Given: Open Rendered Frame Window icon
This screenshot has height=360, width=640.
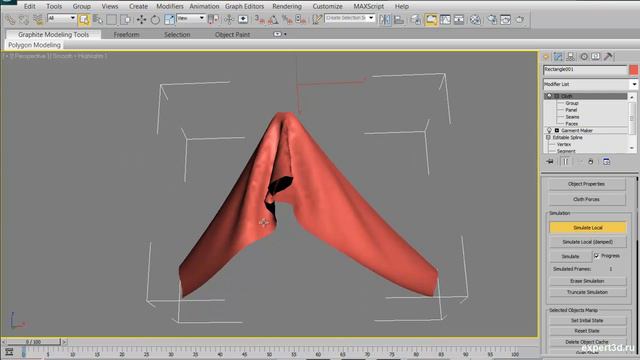Looking at the screenshot, I should point(506,19).
